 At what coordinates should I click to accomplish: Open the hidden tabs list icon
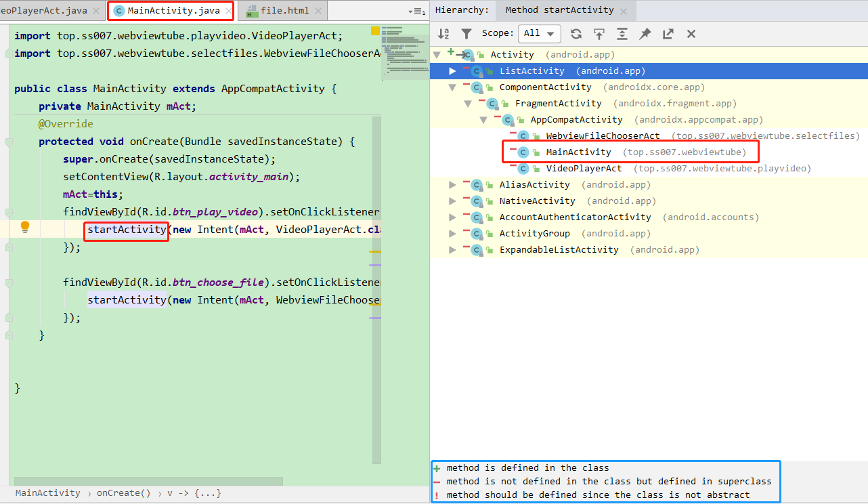point(417,12)
